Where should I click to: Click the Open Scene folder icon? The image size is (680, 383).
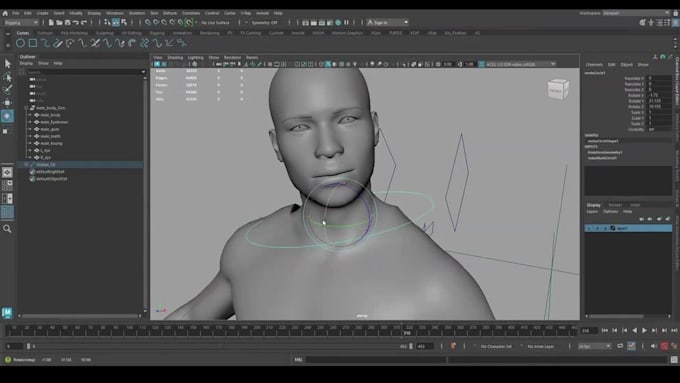(x=59, y=22)
